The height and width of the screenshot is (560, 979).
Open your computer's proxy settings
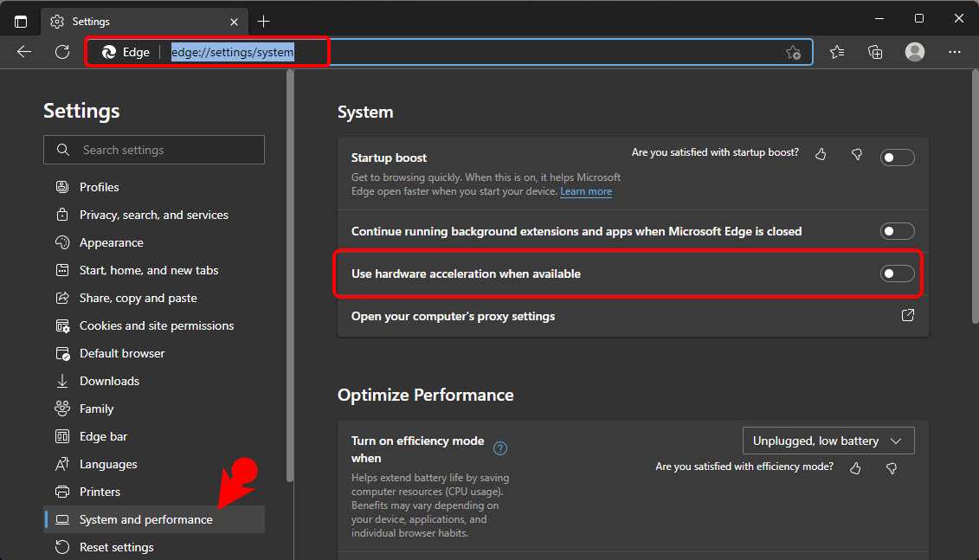click(x=633, y=317)
